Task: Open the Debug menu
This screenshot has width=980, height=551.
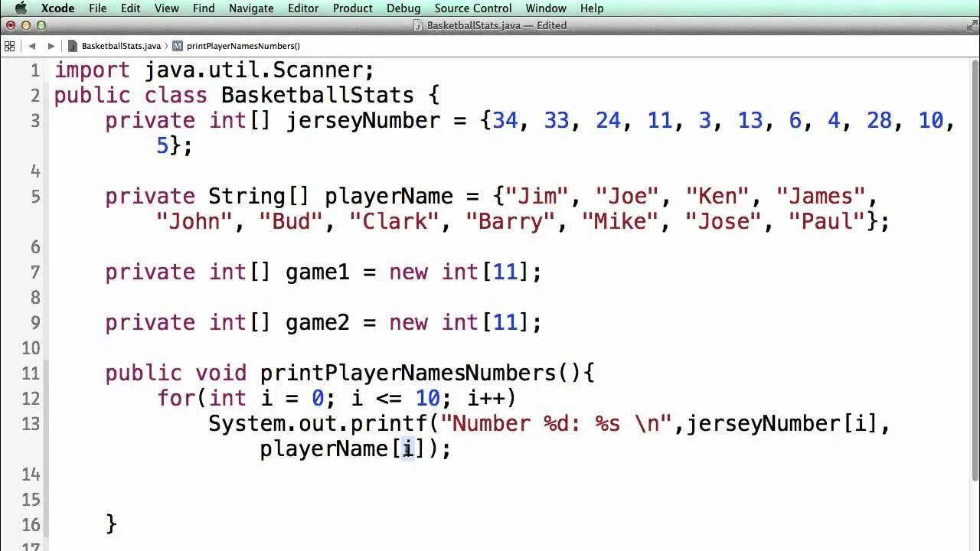Action: (403, 8)
